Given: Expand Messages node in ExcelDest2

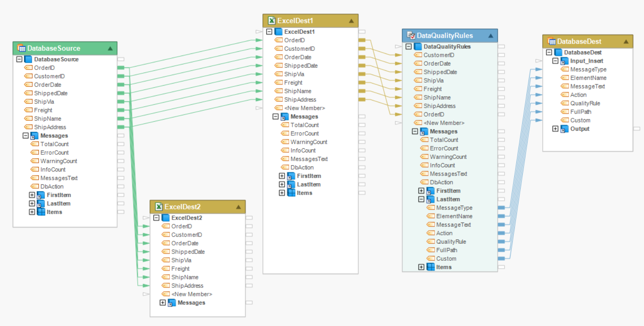Looking at the screenshot, I should click(x=162, y=303).
